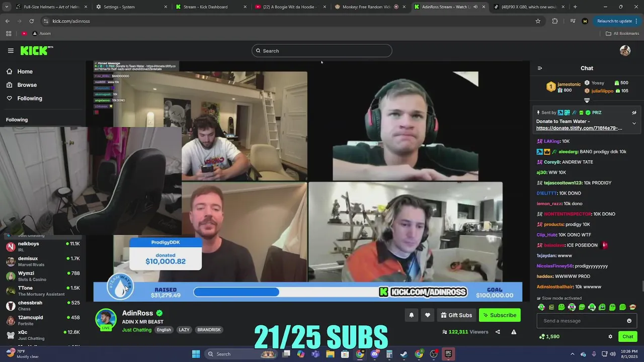Click the heart follow icon
The height and width of the screenshot is (362, 644).
pyautogui.click(x=428, y=315)
